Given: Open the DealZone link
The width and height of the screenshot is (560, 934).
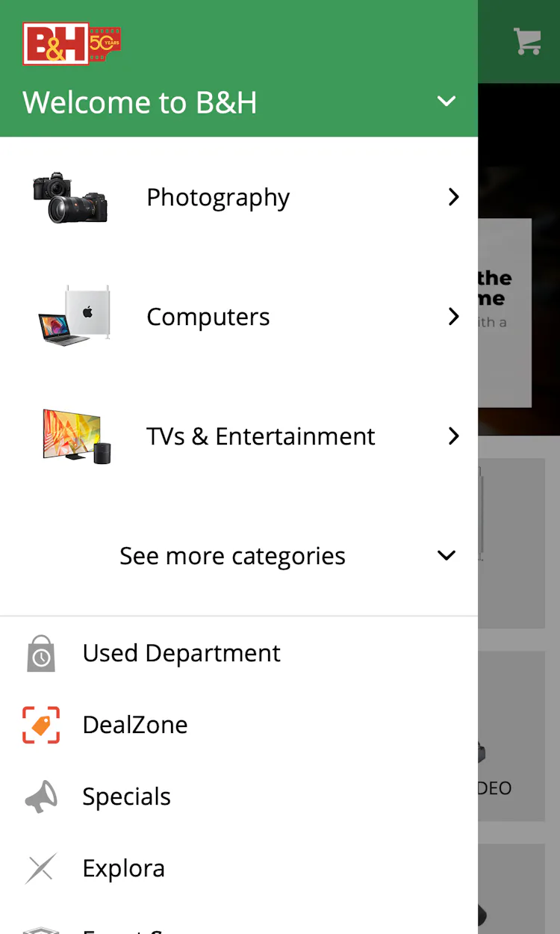Looking at the screenshot, I should (135, 724).
